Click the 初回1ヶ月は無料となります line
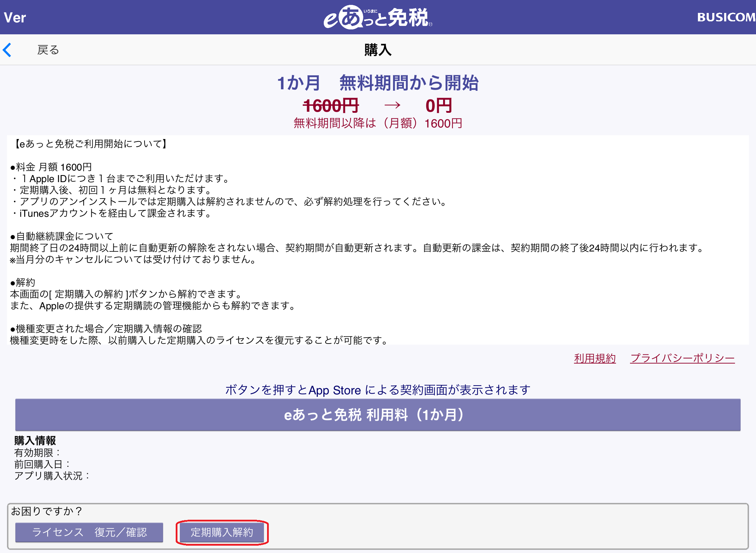 pos(112,190)
